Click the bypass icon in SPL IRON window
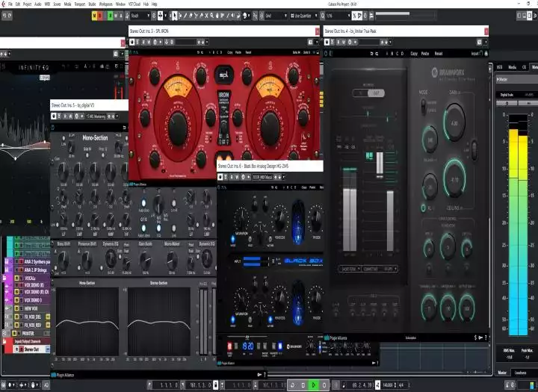 pos(132,42)
